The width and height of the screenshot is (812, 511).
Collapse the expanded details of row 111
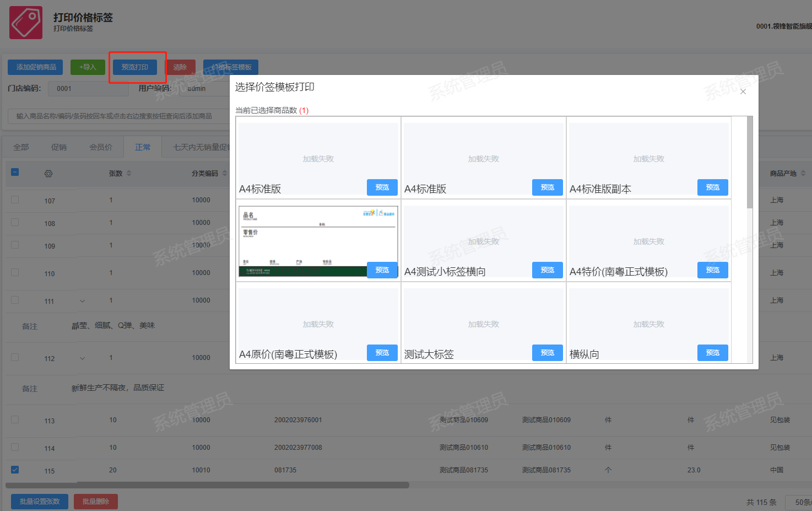(83, 301)
